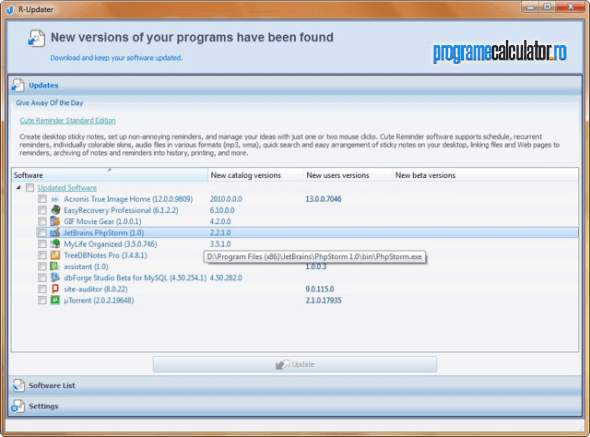The width and height of the screenshot is (590, 437).
Task: Click the JetBrains PhpStorm icon
Action: click(x=55, y=233)
